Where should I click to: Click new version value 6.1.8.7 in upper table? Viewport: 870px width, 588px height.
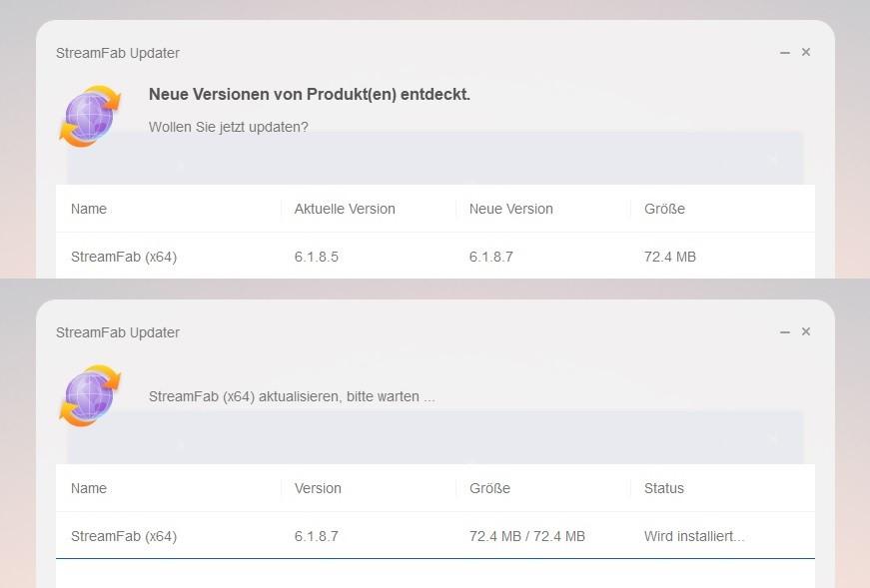[491, 257]
